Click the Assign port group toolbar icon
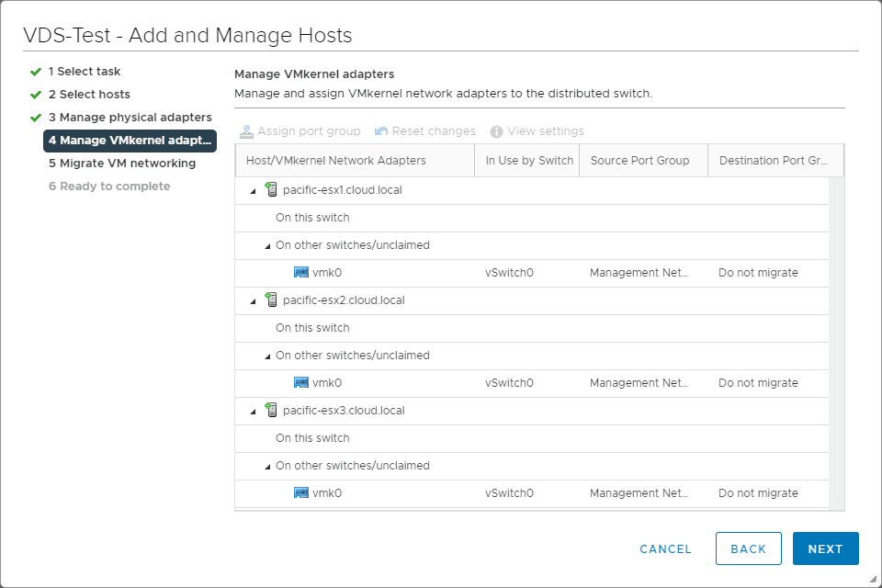 [x=246, y=131]
